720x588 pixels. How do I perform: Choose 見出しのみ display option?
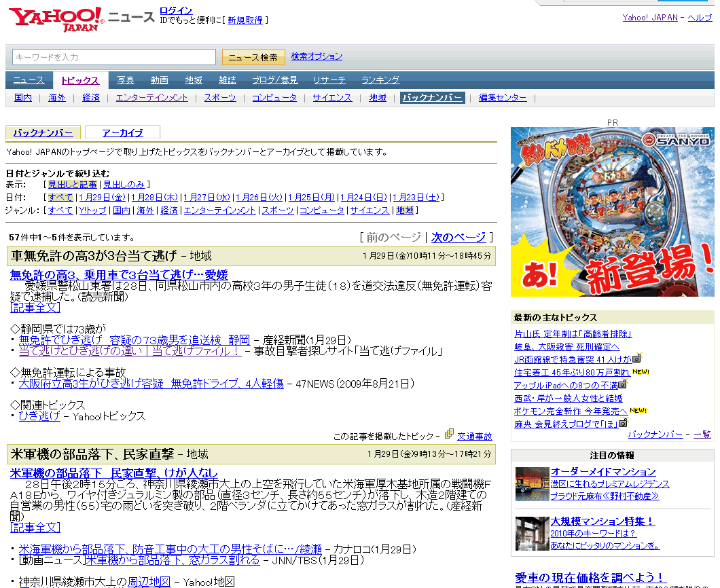coord(124,185)
